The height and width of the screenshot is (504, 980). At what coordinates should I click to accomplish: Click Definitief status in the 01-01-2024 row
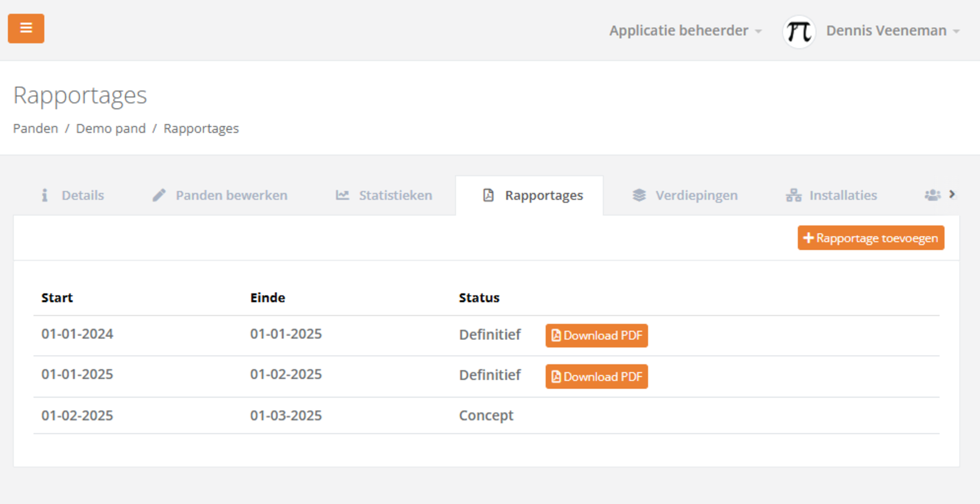pyautogui.click(x=490, y=334)
